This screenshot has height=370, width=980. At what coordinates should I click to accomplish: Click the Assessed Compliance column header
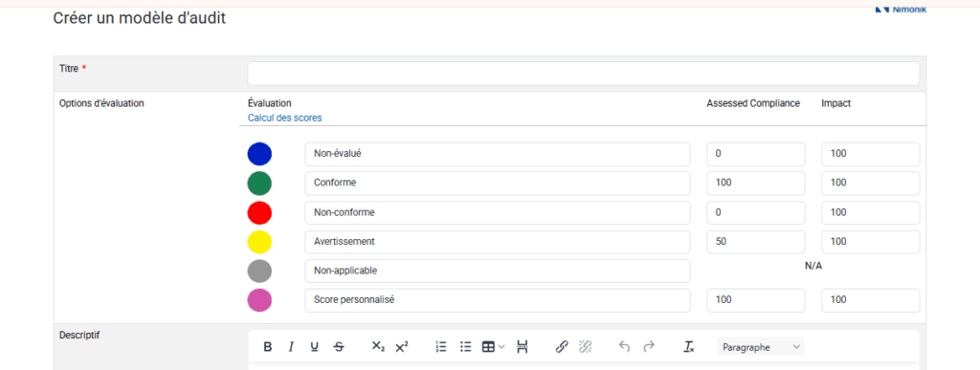tap(753, 103)
